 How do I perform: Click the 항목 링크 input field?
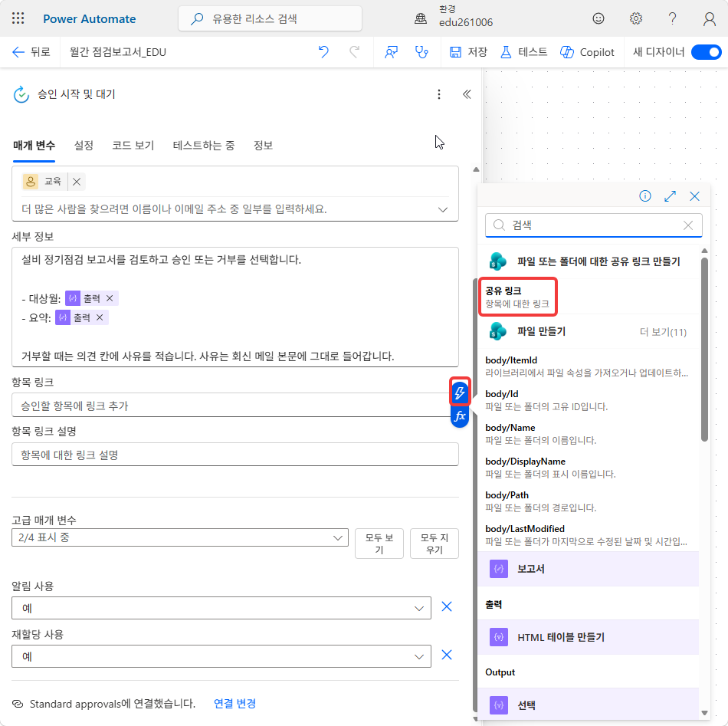tap(231, 406)
